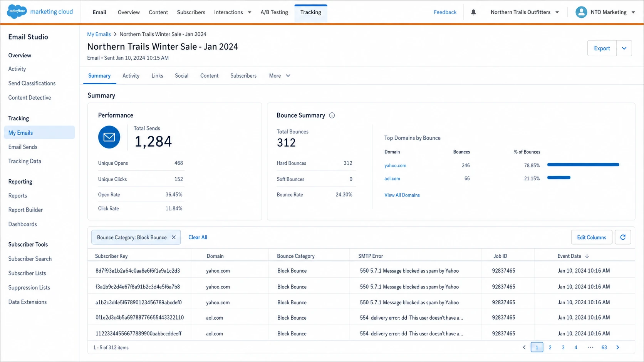Screen dimensions: 644x362
Task: Open Content Detective in sidebar
Action: (30, 98)
